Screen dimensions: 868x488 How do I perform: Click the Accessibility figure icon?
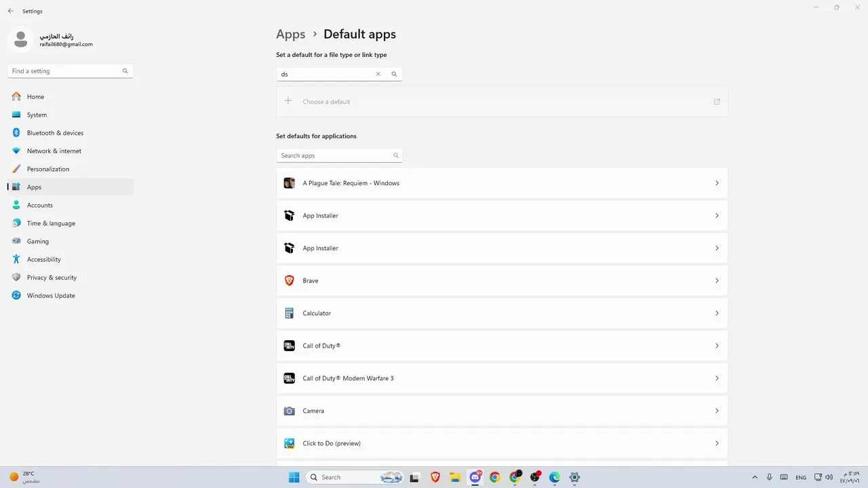coord(16,260)
